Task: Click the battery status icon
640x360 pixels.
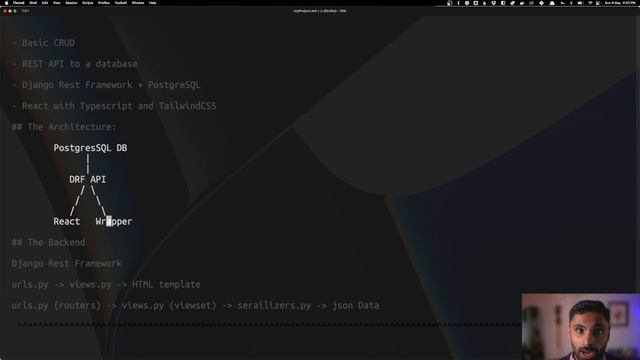Action: coord(580,3)
